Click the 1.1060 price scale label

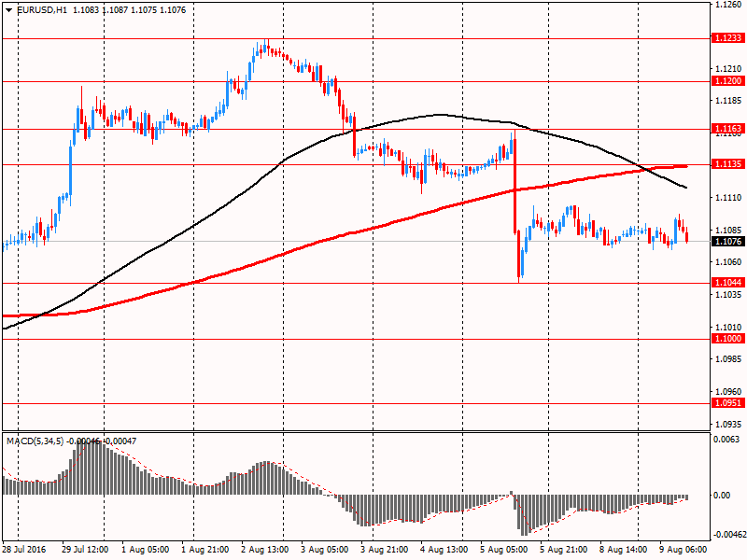click(x=728, y=262)
